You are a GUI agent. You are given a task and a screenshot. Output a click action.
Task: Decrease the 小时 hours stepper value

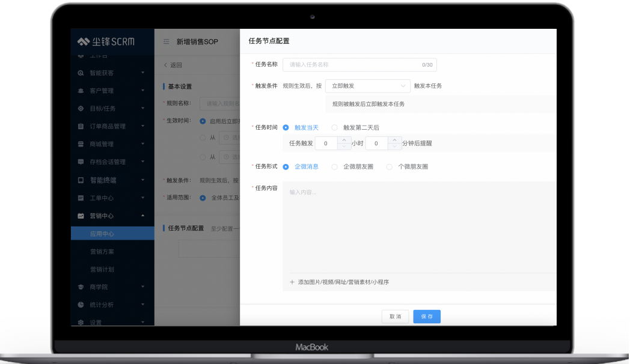[x=344, y=147]
